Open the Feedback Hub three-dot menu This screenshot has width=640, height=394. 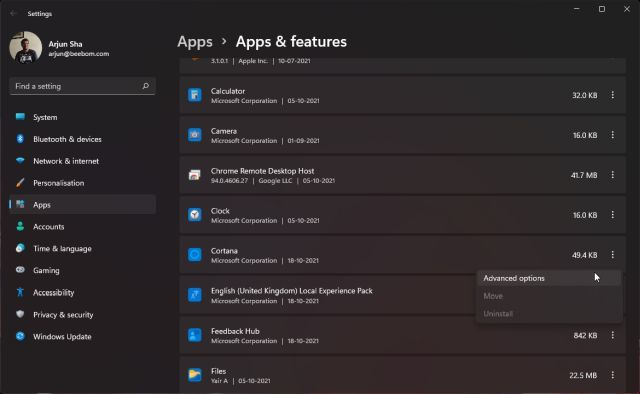(x=612, y=335)
